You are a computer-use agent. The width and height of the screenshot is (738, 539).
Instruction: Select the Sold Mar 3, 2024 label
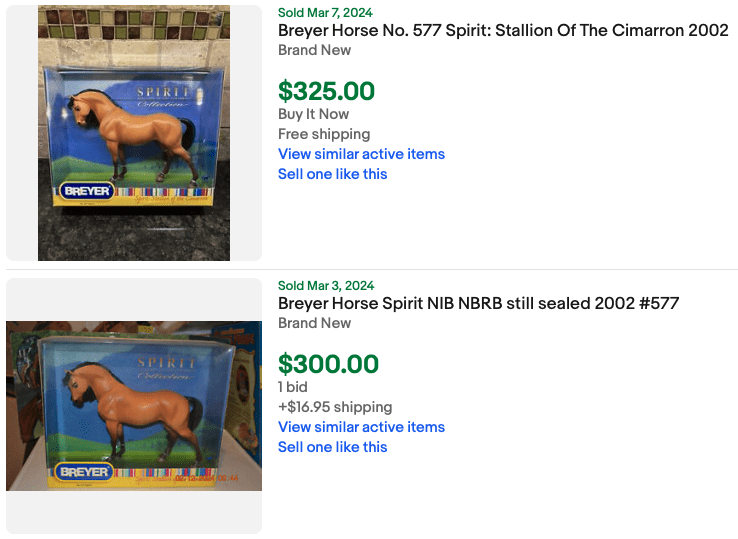(x=325, y=285)
